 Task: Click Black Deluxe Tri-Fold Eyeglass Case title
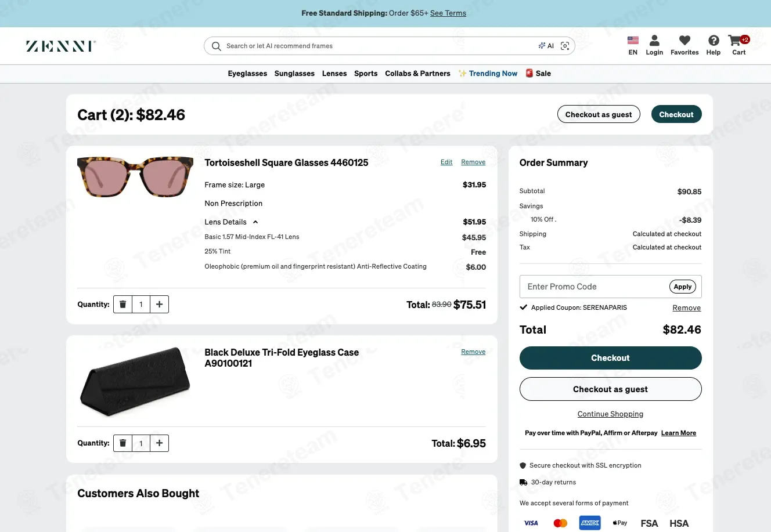(282, 358)
